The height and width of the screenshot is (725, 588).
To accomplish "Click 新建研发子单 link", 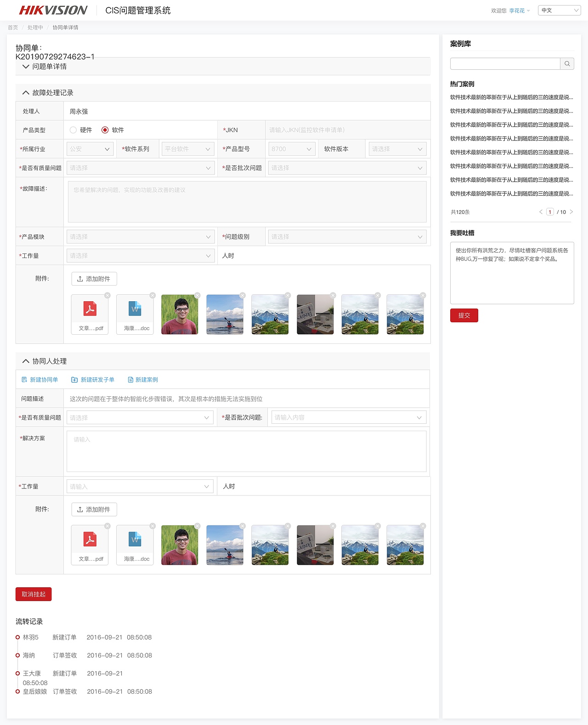I will tap(93, 380).
